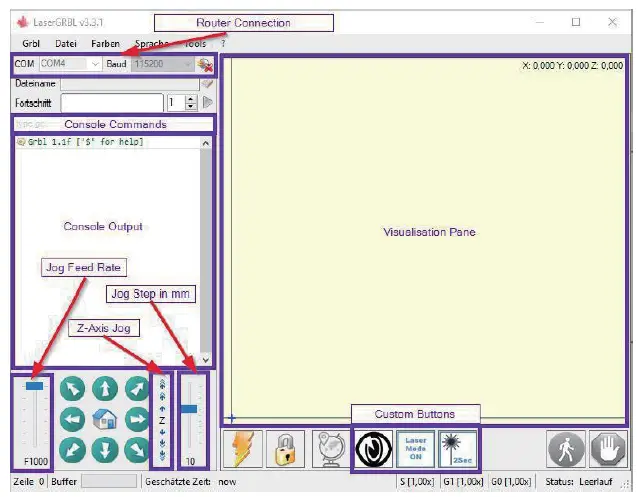The image size is (637, 497).
Task: Click the G1 [1,00x] override status
Action: pyautogui.click(x=463, y=482)
